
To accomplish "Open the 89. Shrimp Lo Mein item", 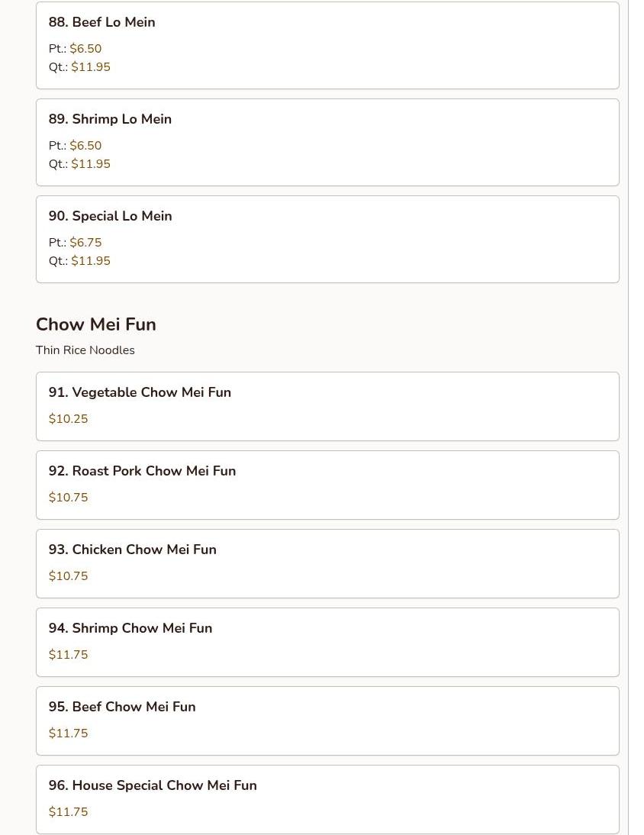I will pos(111,119).
